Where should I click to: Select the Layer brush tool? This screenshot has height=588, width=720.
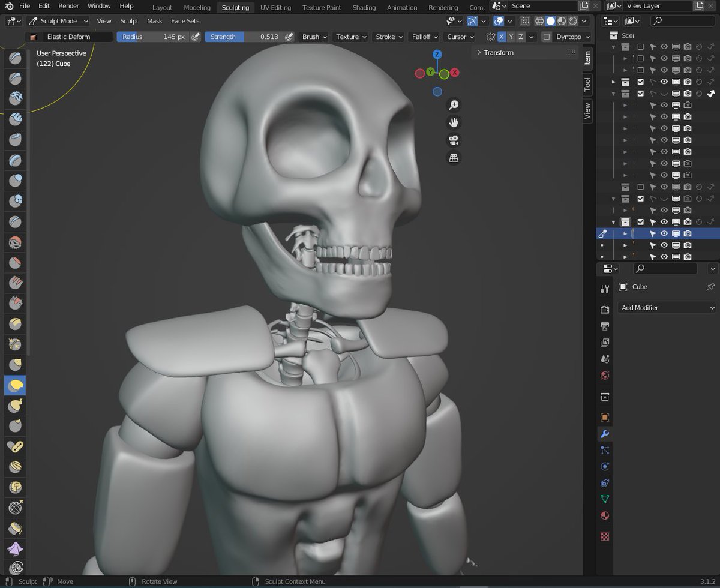pos(15,161)
